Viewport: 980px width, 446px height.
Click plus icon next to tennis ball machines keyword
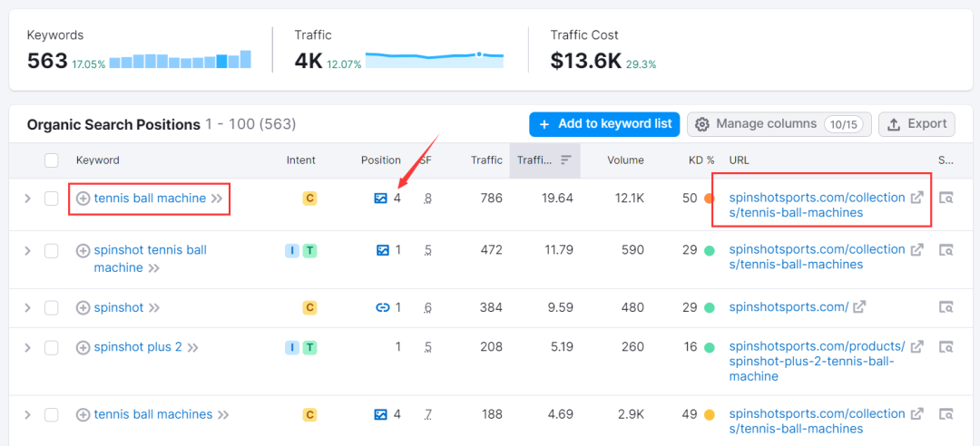coord(83,415)
